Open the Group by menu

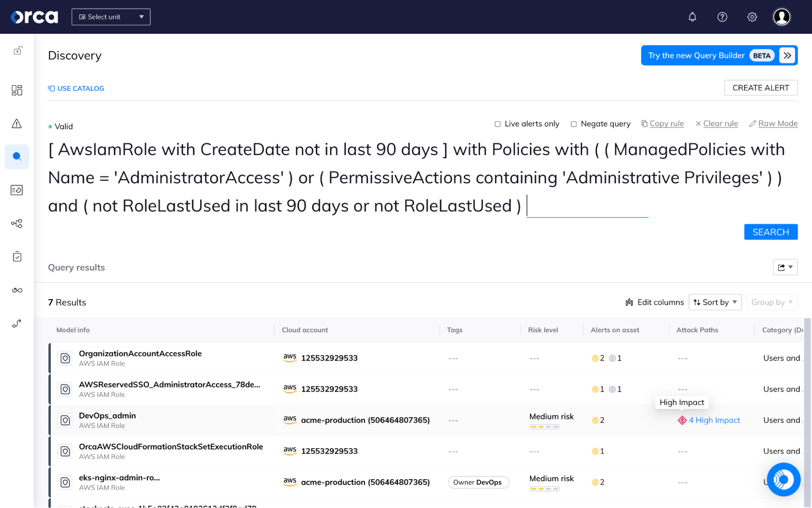tap(771, 302)
